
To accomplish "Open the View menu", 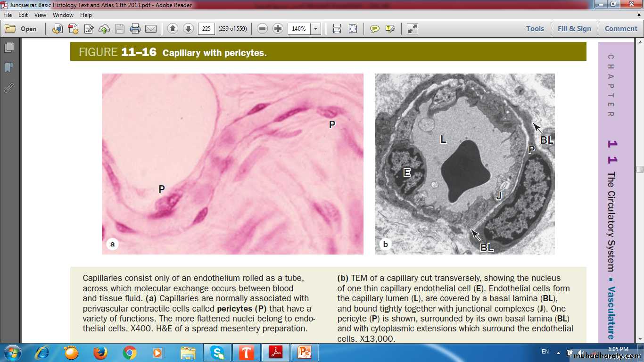I will pyautogui.click(x=40, y=15).
